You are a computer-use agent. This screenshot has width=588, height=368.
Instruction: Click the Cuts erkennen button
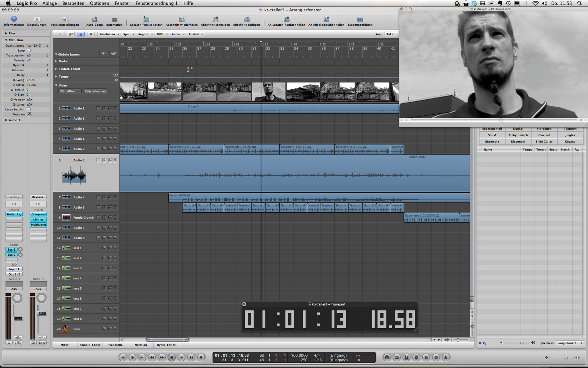(95, 91)
